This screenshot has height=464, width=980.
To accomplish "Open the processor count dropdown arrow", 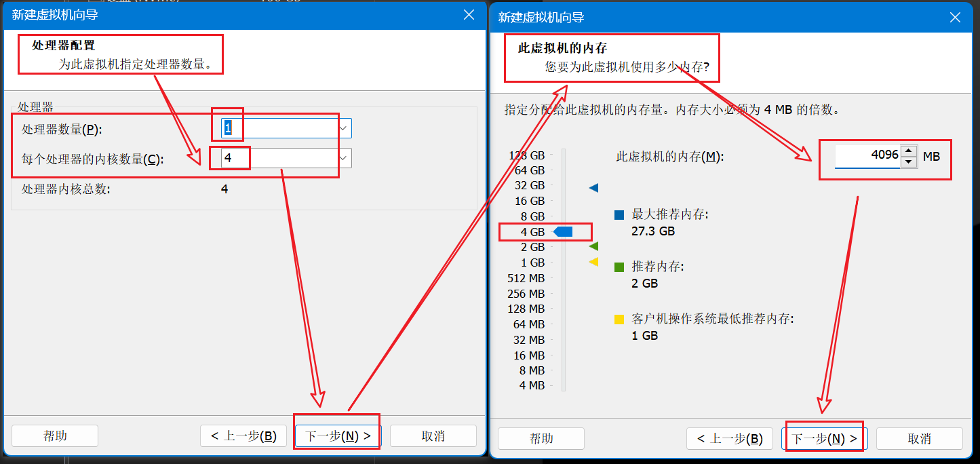I will click(x=344, y=128).
